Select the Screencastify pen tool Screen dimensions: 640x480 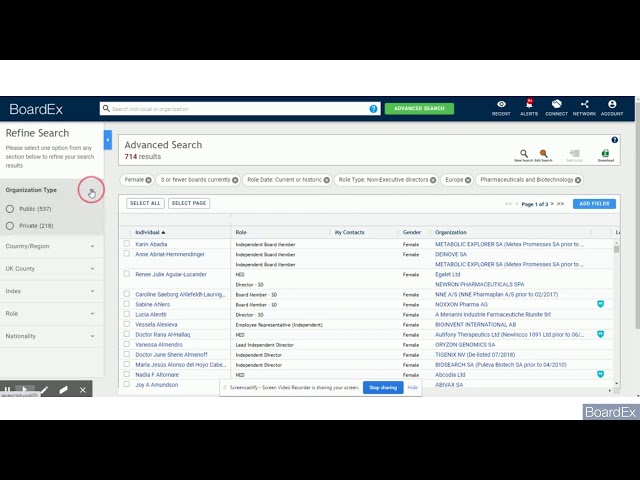click(44, 390)
